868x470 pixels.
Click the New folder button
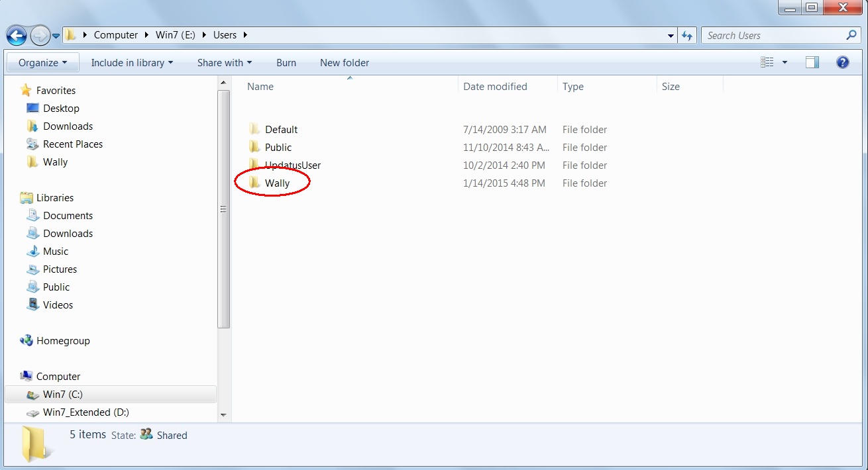(345, 63)
